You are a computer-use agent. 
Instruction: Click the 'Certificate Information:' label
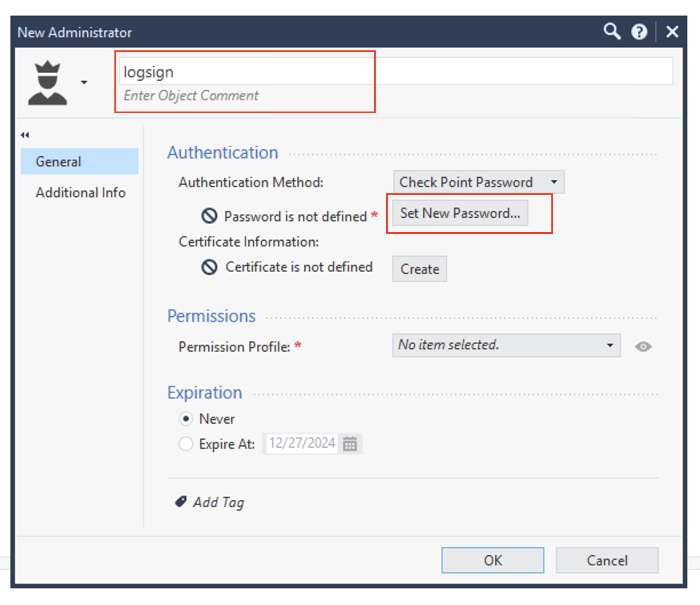coord(249,242)
